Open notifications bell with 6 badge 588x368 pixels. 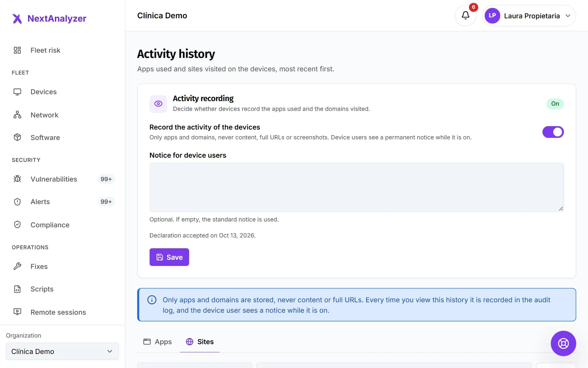click(465, 15)
